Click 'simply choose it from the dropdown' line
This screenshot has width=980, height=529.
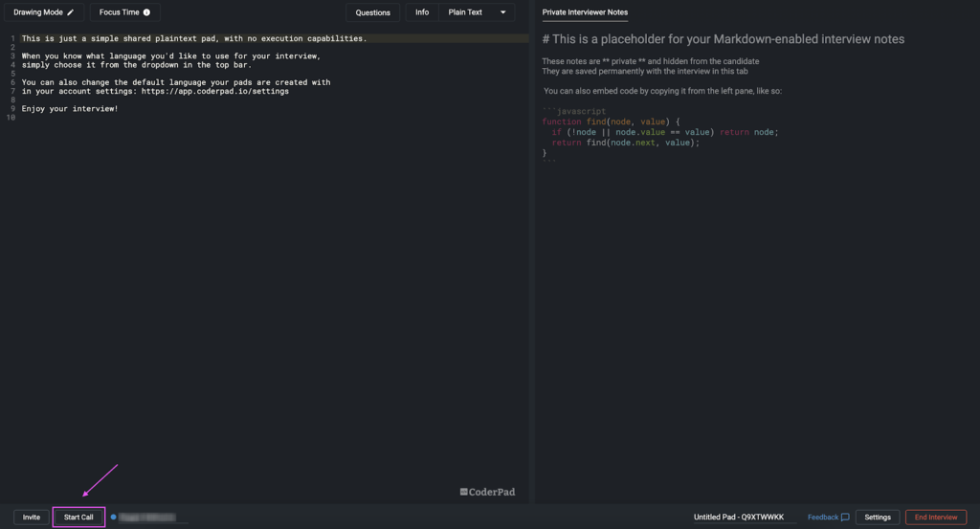click(x=136, y=65)
